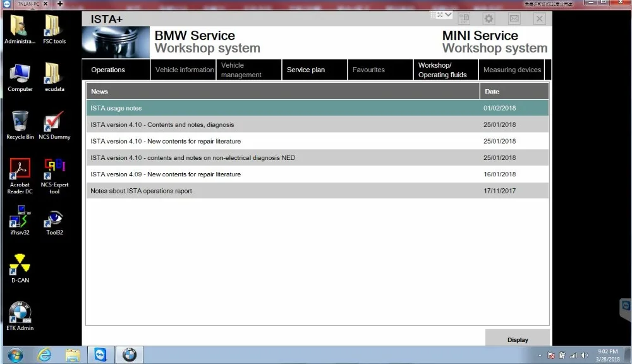Image resolution: width=632 pixels, height=364 pixels.
Task: Click the power plug tray icon
Action: (562, 356)
